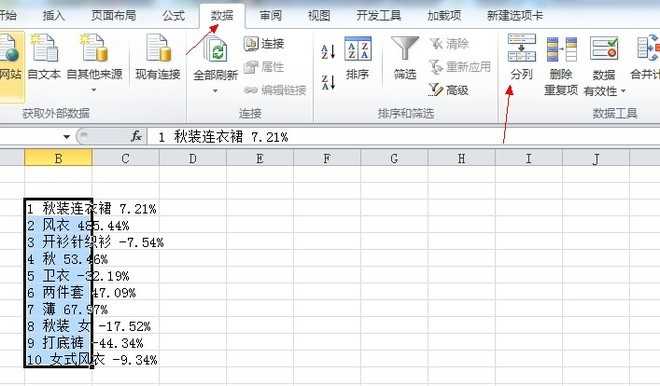The width and height of the screenshot is (660, 386).
Task: Open the Name Box dropdown arrow
Action: click(x=67, y=137)
